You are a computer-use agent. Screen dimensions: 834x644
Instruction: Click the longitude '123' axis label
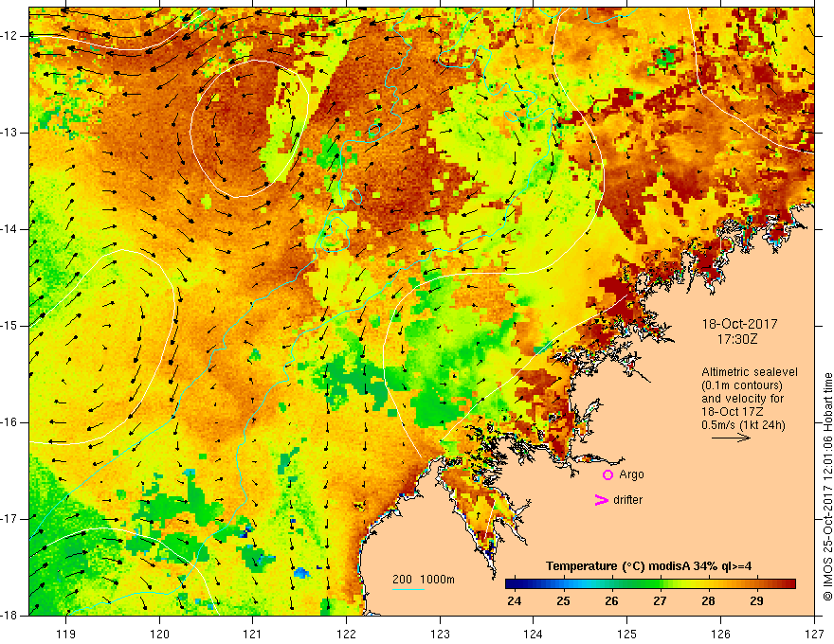440,634
